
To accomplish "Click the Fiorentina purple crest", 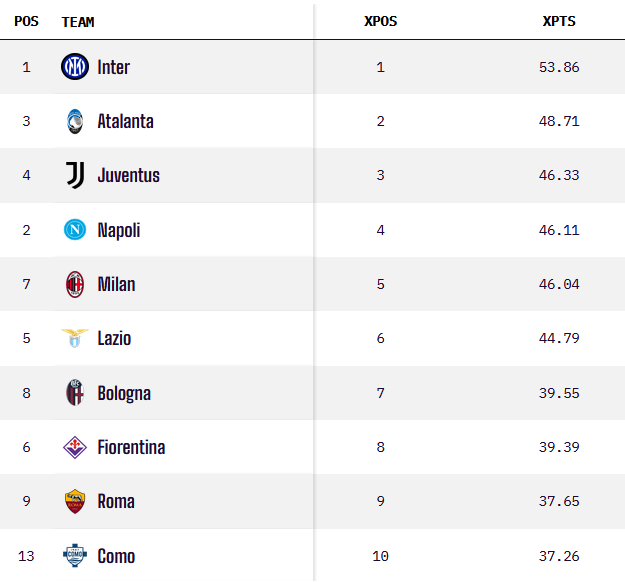I will 75,447.
